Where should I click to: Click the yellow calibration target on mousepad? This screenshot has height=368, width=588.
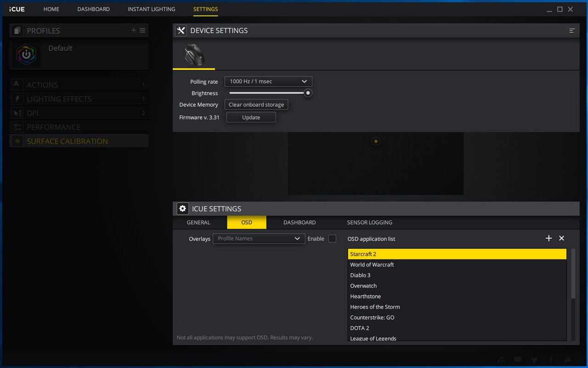tap(376, 141)
